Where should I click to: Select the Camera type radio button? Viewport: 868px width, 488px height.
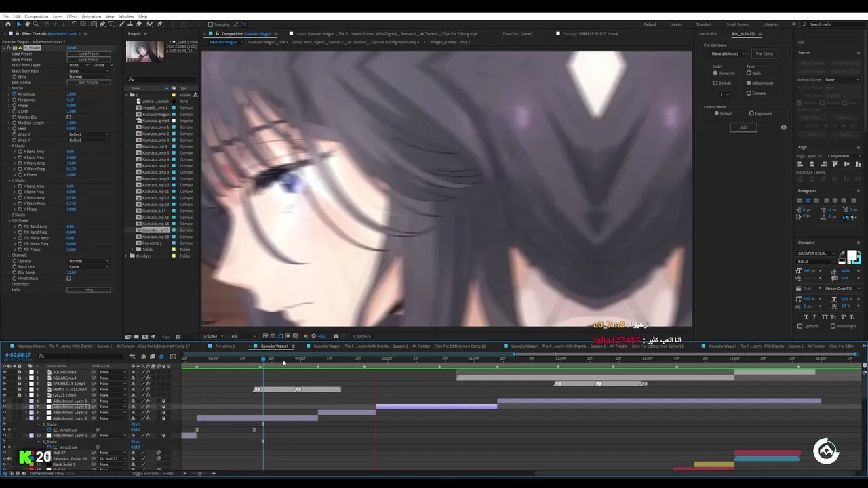[749, 93]
